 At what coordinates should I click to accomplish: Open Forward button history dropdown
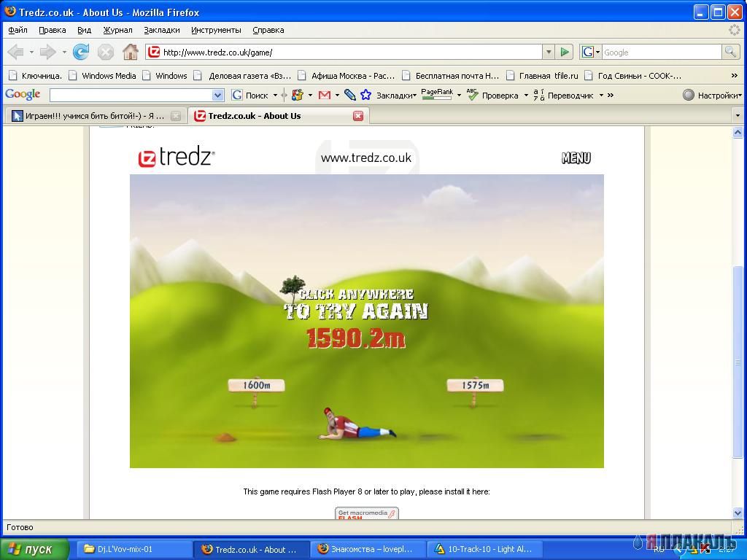coord(64,52)
